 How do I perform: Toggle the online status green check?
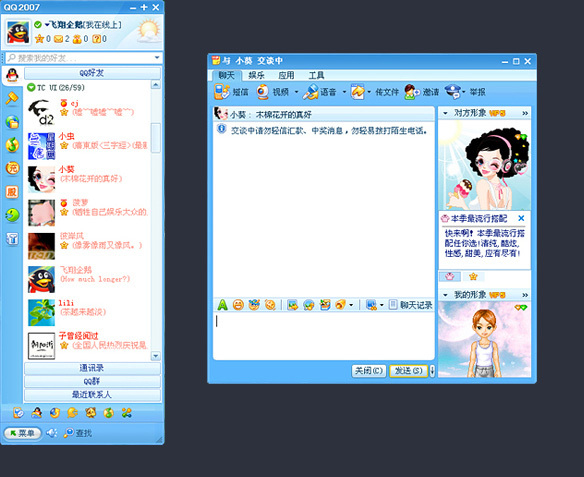coord(38,25)
